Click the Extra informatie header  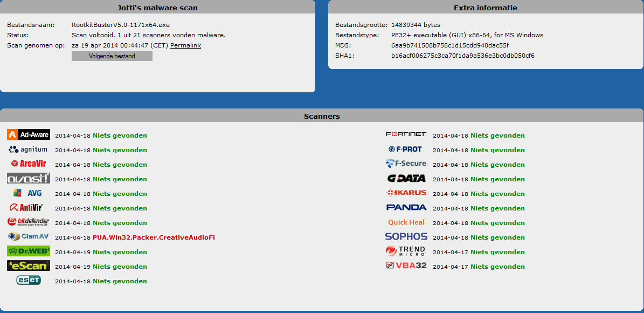[x=486, y=8]
